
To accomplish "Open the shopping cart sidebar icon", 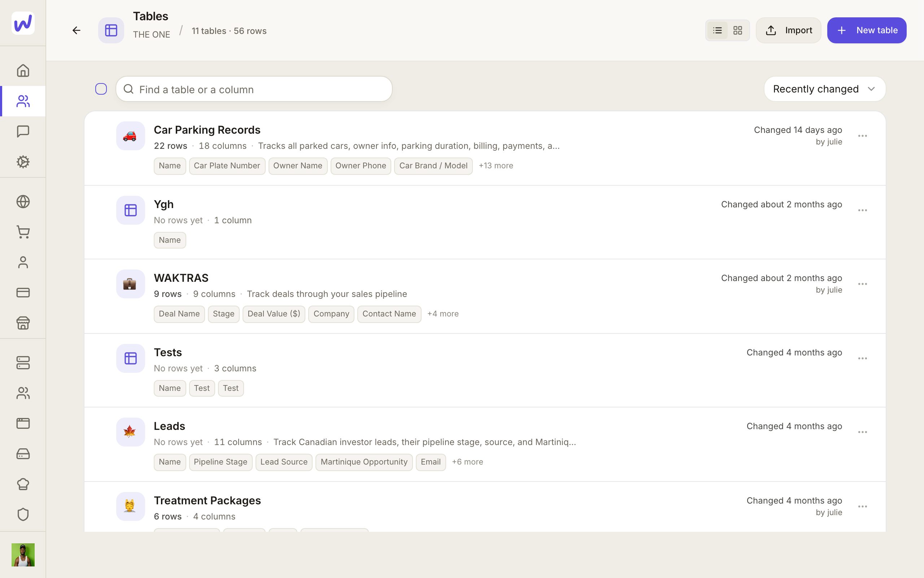I will (x=23, y=232).
